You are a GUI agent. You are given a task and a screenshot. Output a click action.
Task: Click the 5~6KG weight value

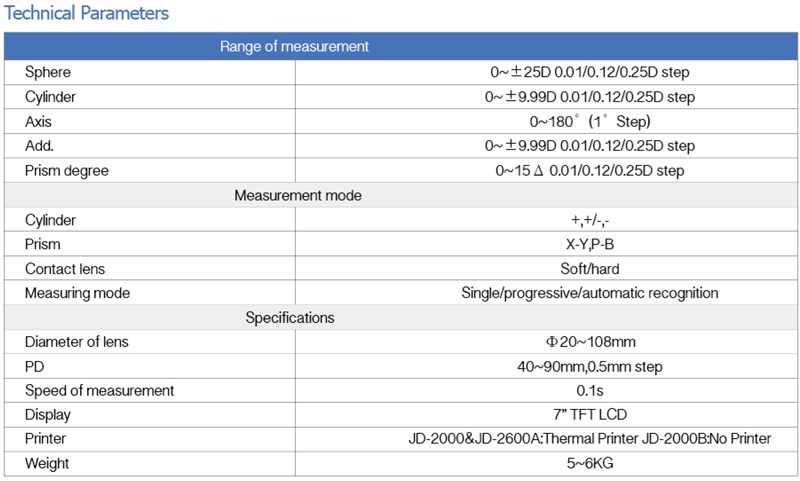point(589,464)
